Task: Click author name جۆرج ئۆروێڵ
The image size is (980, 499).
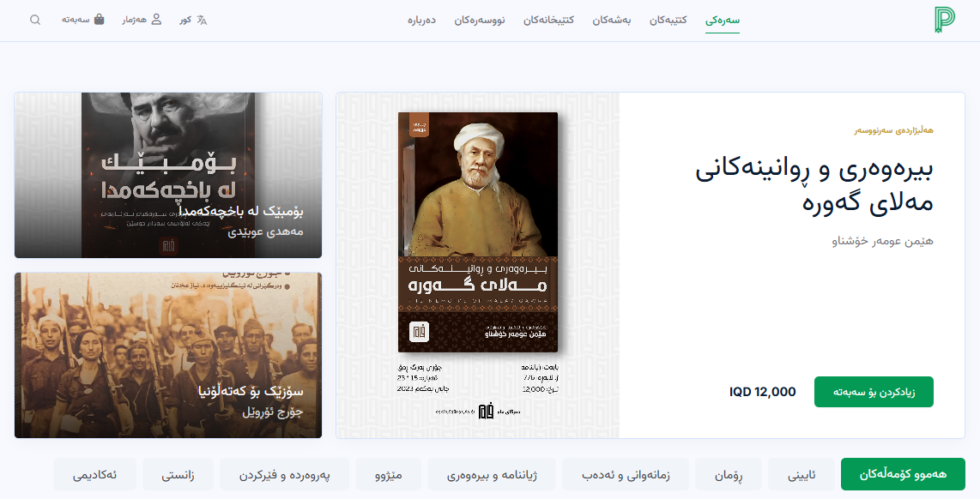Action: pos(273,412)
